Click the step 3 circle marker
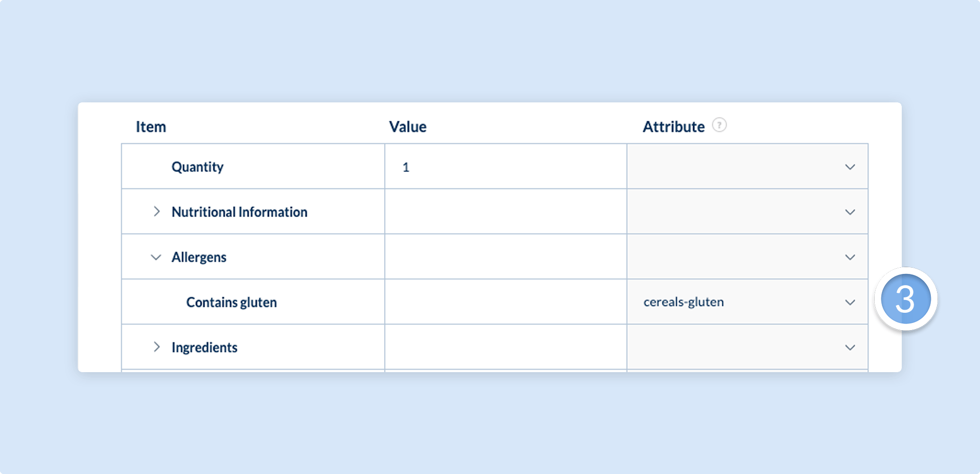This screenshot has height=474, width=980. point(906,299)
